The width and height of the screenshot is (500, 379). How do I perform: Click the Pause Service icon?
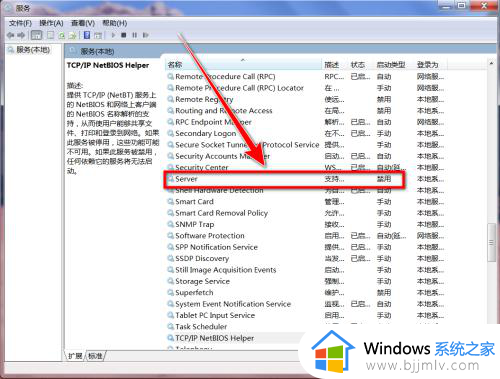(135, 35)
